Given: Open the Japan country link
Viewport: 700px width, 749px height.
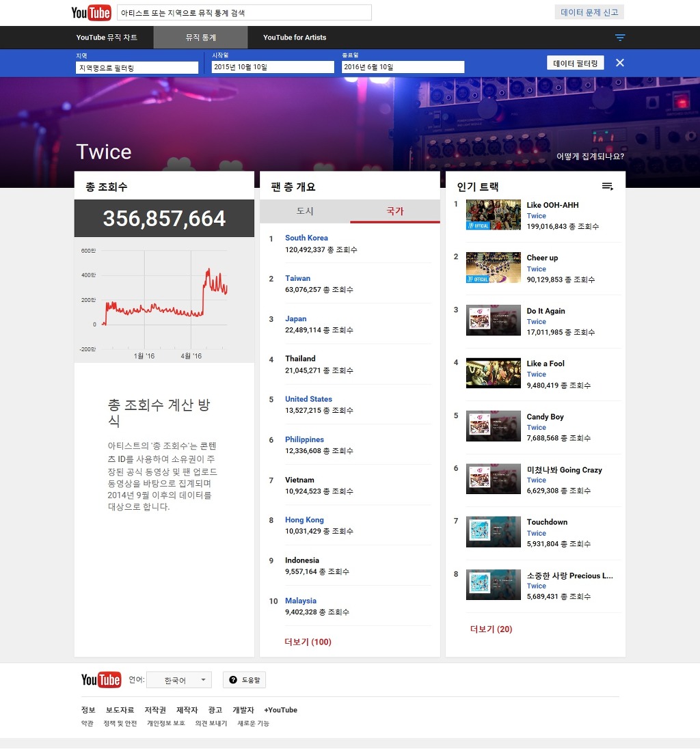Looking at the screenshot, I should click(296, 318).
